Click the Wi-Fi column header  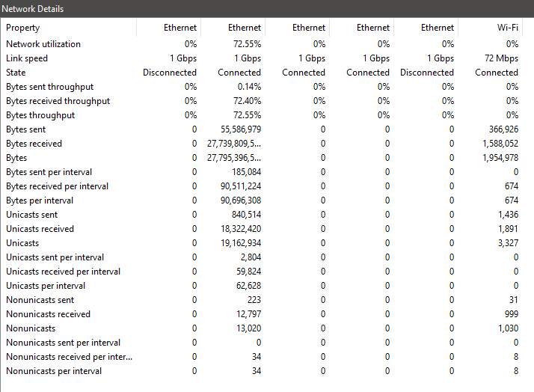507,28
